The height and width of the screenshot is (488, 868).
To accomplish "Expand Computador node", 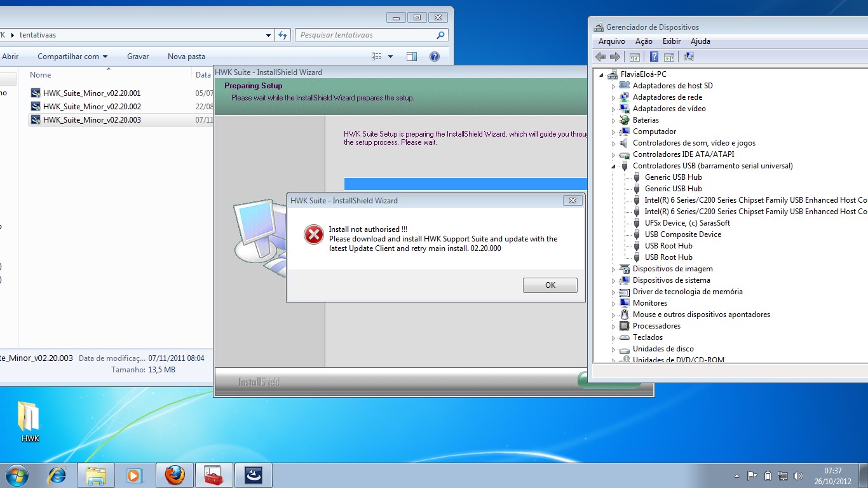I will click(x=614, y=132).
